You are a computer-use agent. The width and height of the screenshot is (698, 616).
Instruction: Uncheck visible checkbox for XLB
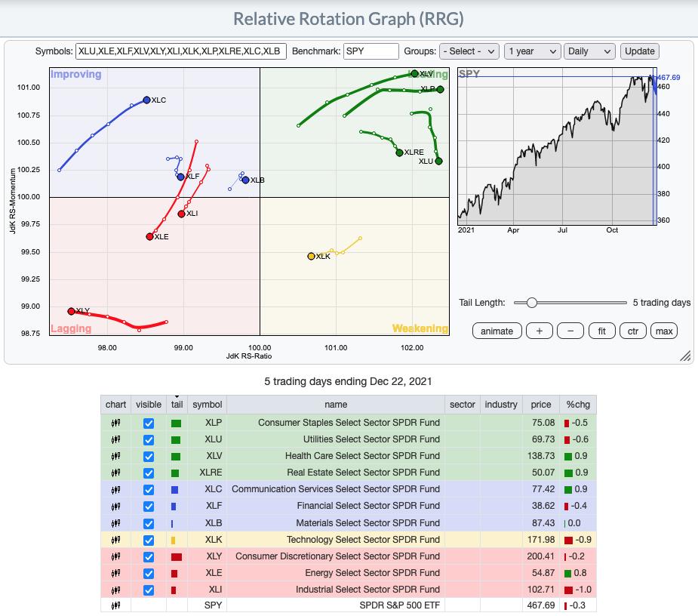[149, 523]
